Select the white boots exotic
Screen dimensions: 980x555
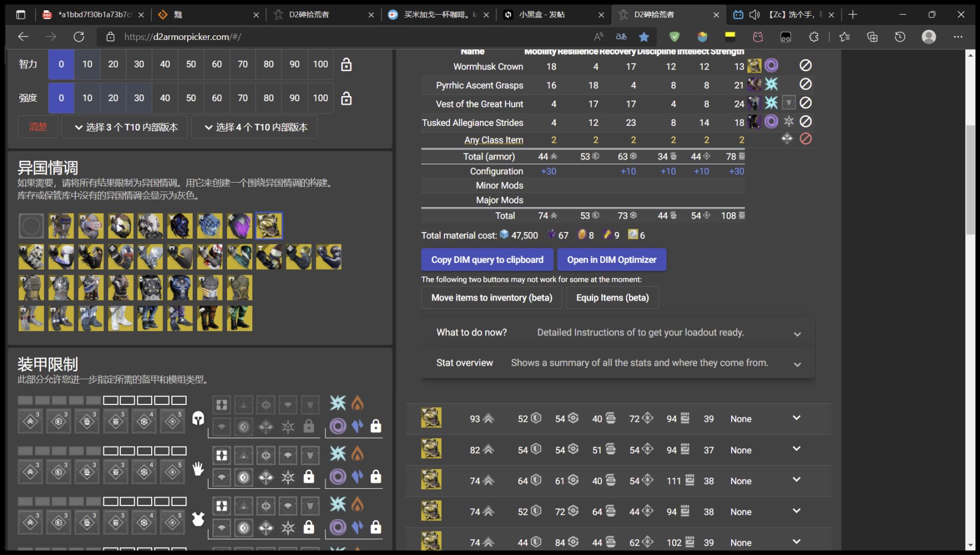(120, 318)
